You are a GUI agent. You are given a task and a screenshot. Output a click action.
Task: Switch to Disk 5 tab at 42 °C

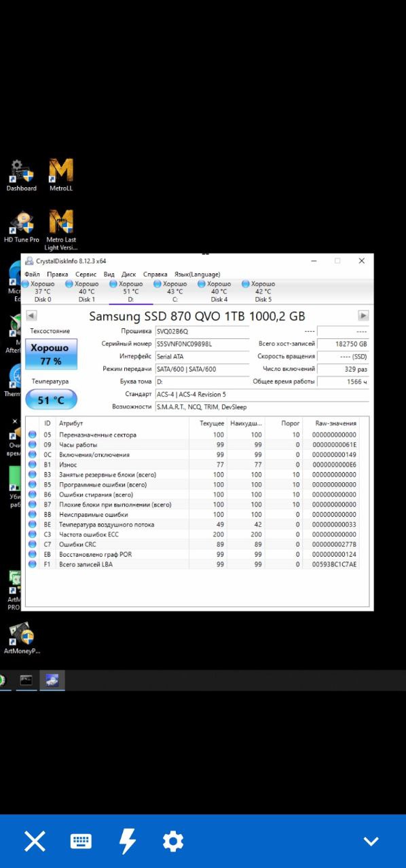(x=263, y=292)
